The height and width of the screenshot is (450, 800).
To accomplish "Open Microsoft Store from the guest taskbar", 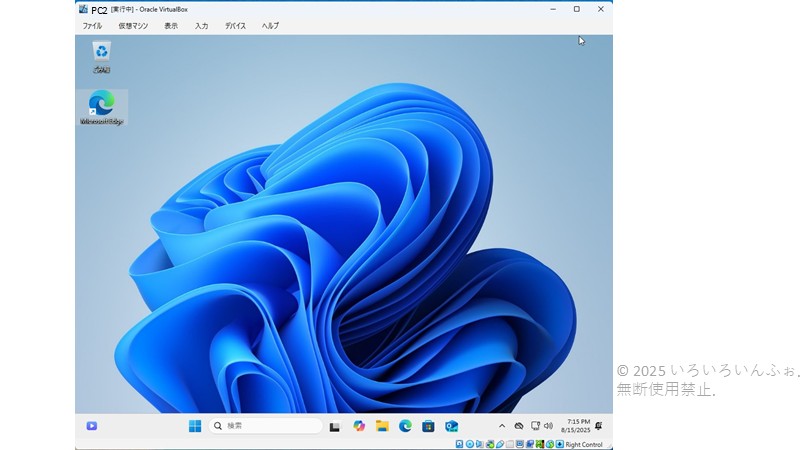I will pyautogui.click(x=428, y=426).
